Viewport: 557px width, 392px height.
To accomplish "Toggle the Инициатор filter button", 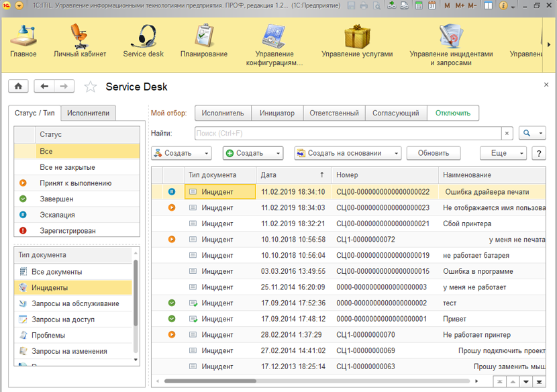I will (x=277, y=113).
